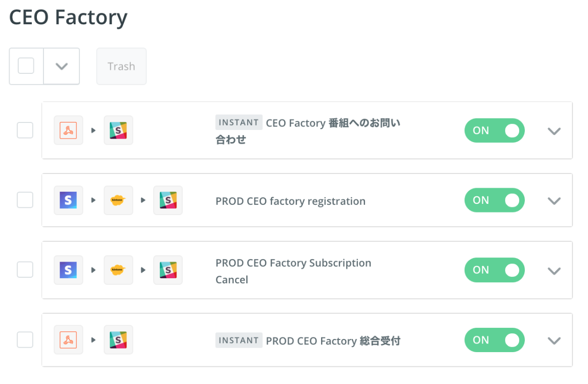Click webhook icon in 番組へのお問い合わせ row

68,130
